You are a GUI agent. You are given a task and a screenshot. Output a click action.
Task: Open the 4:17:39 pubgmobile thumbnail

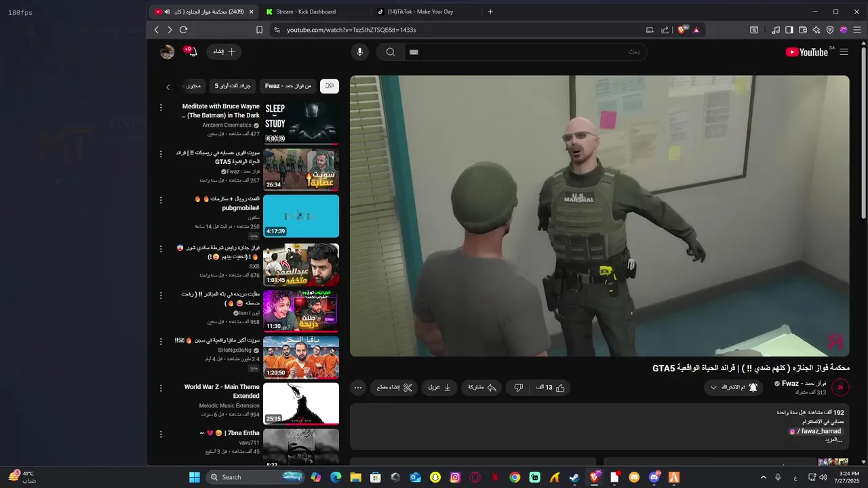click(x=301, y=216)
